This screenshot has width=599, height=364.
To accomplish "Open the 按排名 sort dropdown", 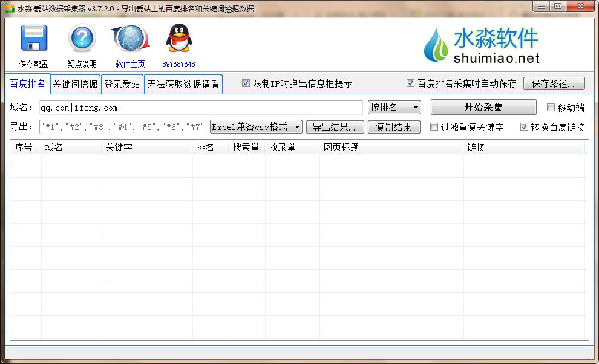I will tap(394, 108).
